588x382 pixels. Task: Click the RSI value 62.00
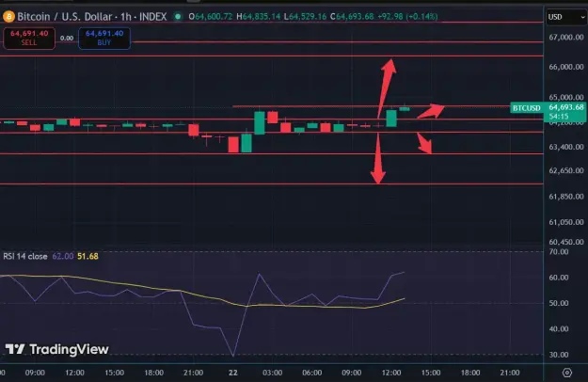63,257
